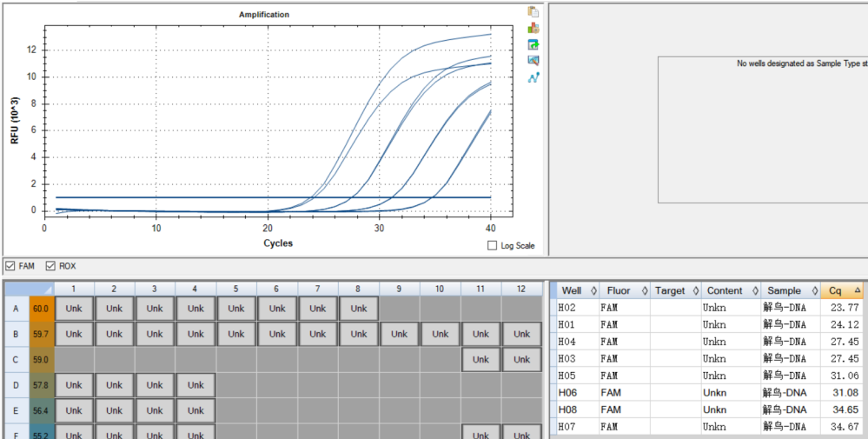The image size is (868, 439).
Task: Select well E2 Unk
Action: [114, 410]
